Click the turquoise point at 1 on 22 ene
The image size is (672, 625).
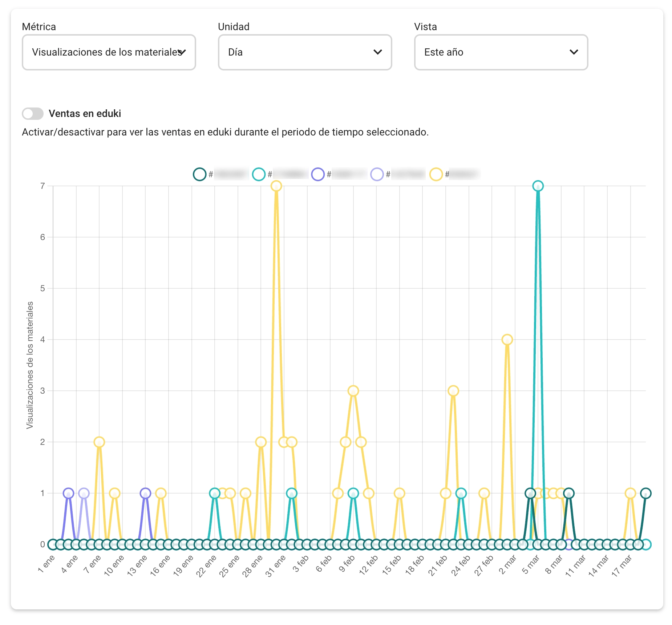tap(215, 494)
